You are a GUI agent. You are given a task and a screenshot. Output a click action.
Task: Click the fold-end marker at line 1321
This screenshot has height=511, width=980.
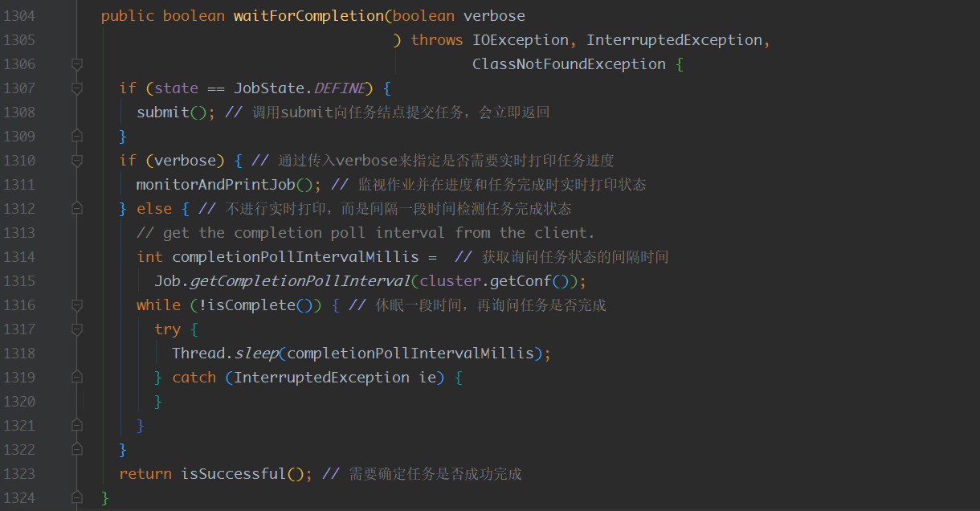[75, 425]
